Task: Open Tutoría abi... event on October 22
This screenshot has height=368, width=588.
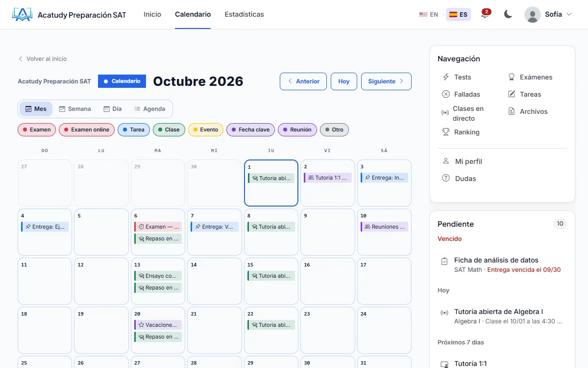Action: pos(271,325)
